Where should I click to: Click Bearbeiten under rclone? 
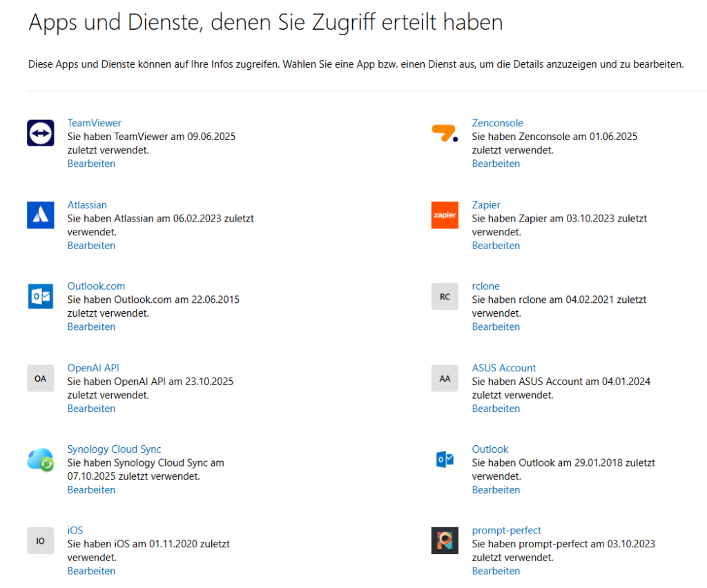496,327
